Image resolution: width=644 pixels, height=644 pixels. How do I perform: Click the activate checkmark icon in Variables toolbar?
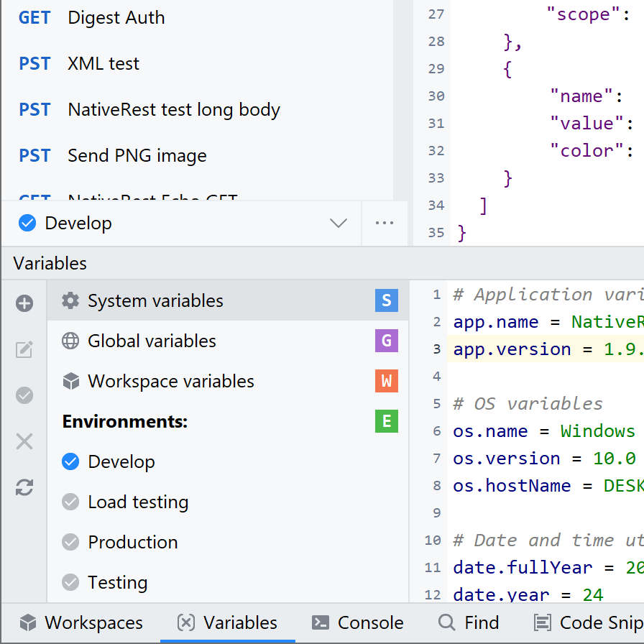click(x=24, y=395)
